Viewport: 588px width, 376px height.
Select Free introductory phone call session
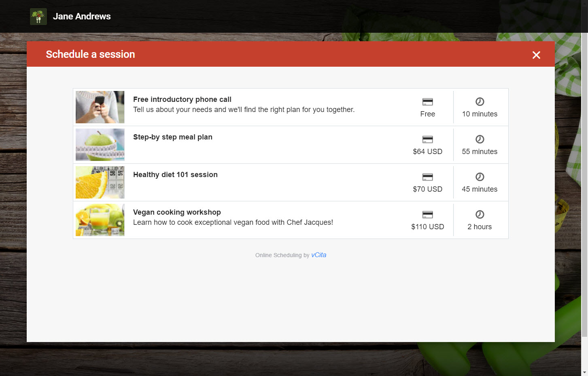291,107
